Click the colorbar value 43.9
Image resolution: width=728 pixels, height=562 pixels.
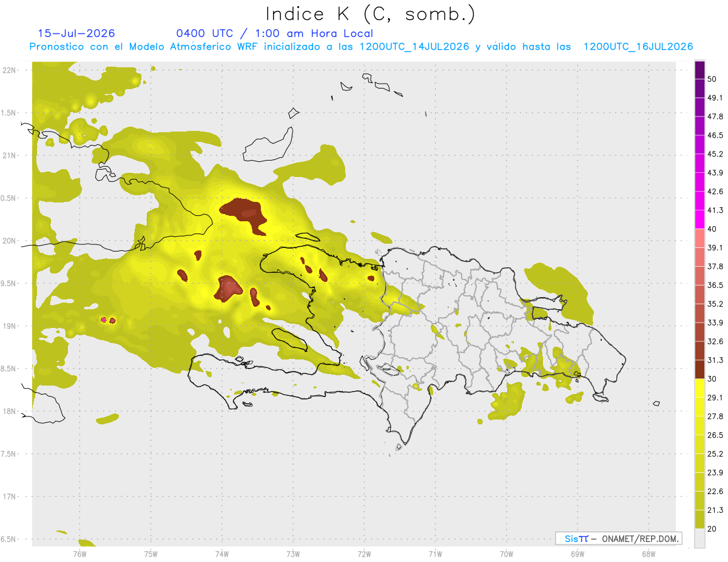[715, 173]
